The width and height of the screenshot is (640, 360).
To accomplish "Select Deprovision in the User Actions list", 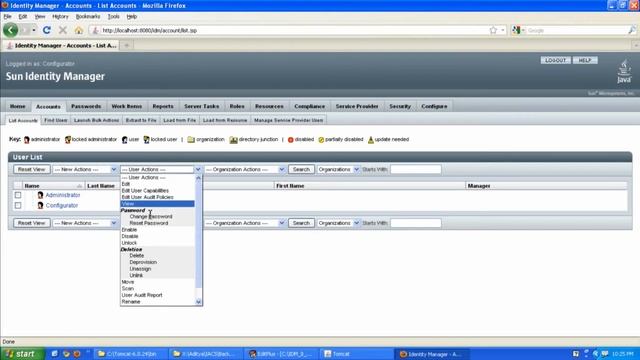I will tap(158, 262).
